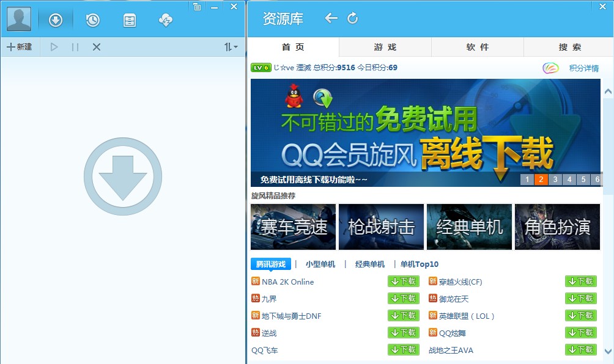This screenshot has height=364, width=614.
Task: Open the 地下城与勇士DNF game link
Action: (291, 316)
